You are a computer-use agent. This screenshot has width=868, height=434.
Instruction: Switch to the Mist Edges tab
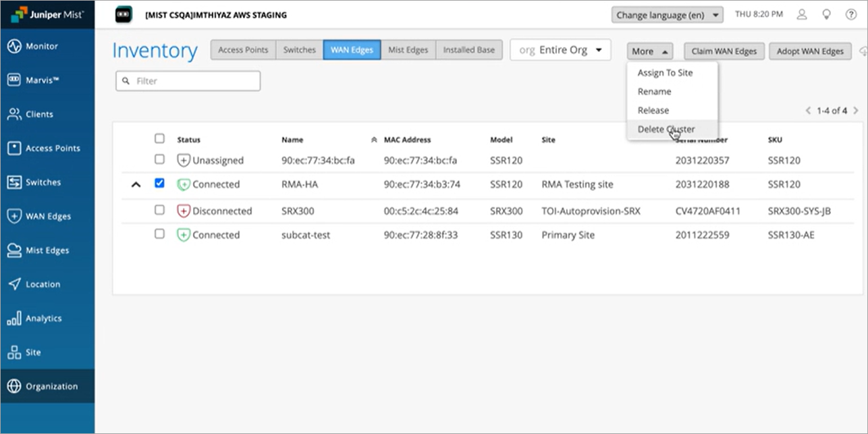[x=408, y=50]
